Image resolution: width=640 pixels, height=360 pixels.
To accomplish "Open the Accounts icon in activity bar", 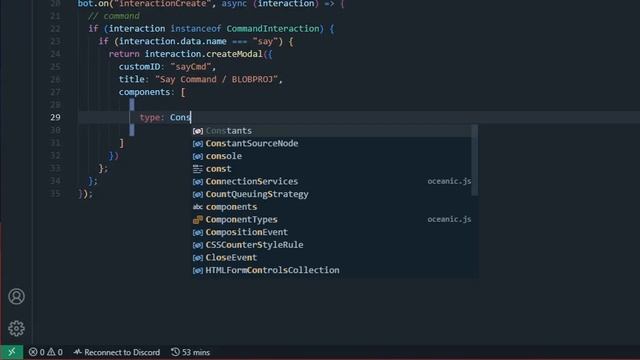I will (x=16, y=296).
